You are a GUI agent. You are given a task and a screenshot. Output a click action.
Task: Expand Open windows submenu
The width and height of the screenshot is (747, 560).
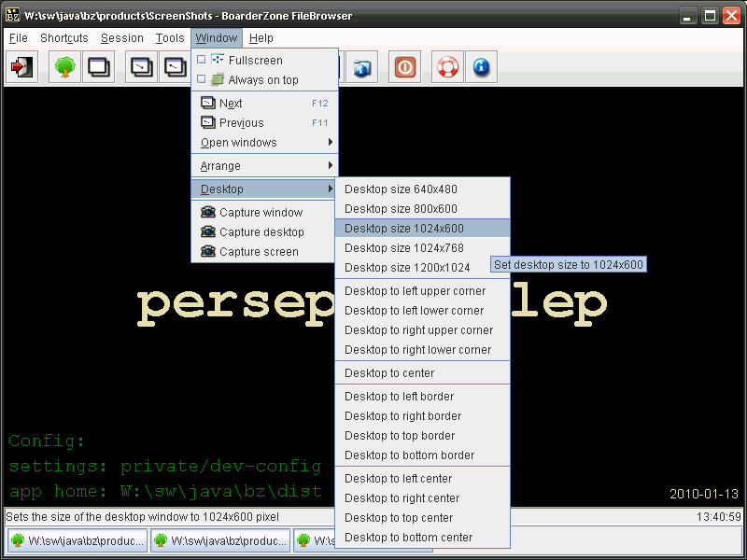click(x=264, y=143)
